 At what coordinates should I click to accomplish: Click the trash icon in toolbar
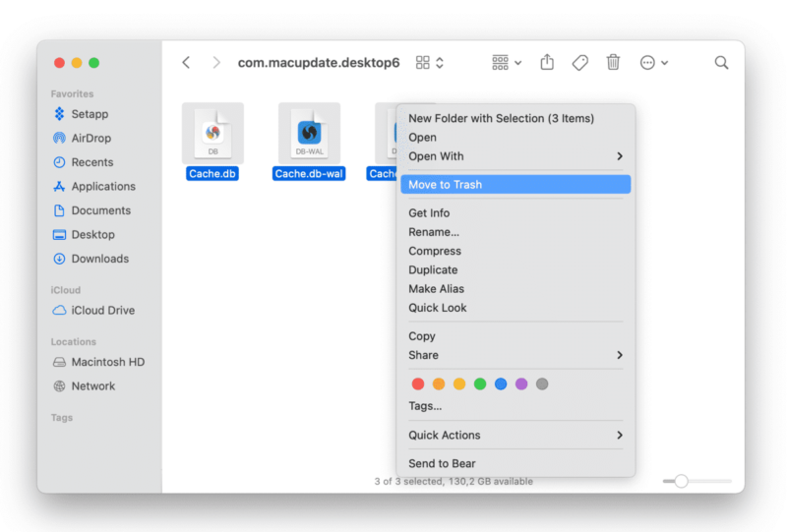pyautogui.click(x=613, y=62)
